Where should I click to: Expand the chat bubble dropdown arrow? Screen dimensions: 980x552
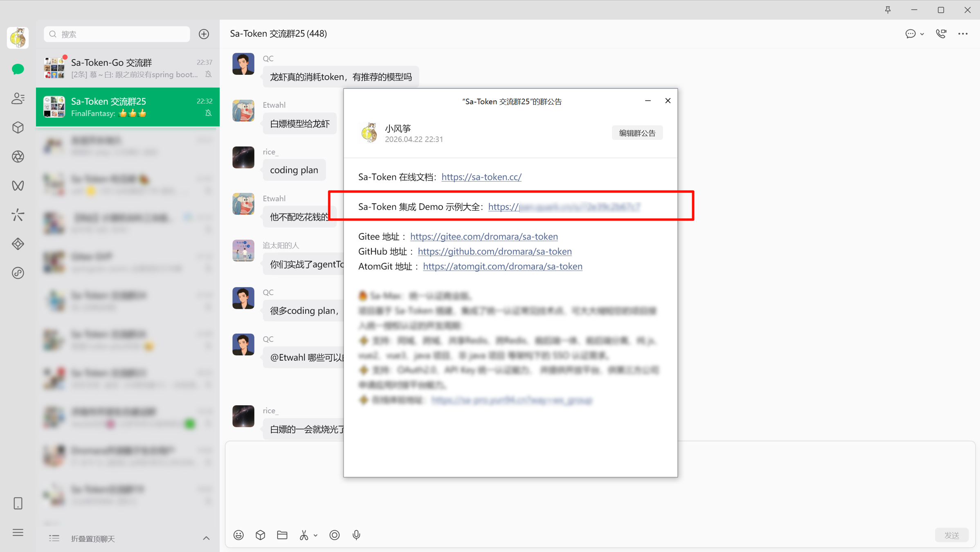pos(922,34)
